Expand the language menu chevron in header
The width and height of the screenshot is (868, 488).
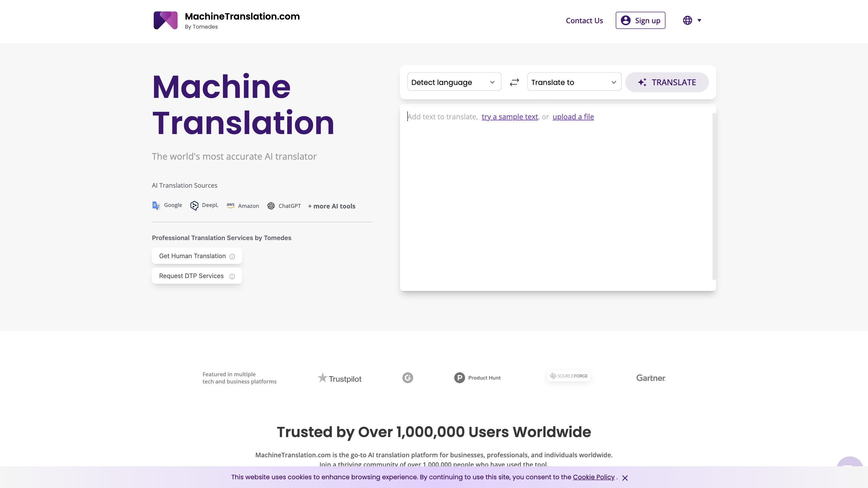pyautogui.click(x=700, y=20)
